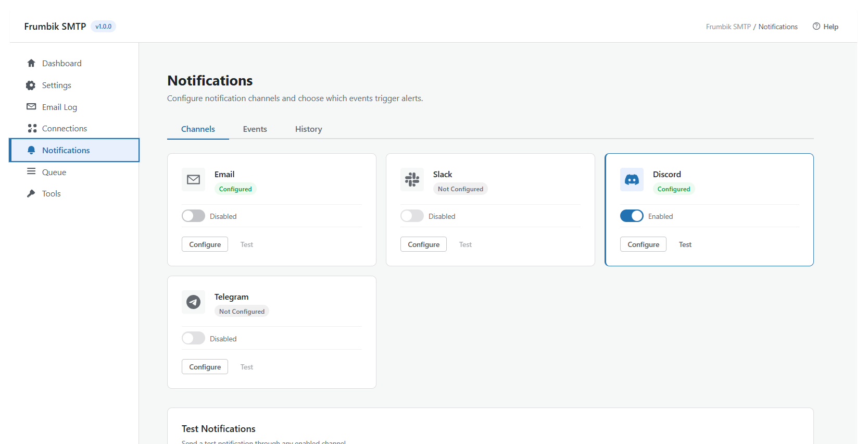Open Email Log page
Screen dimensions: 868x444
coord(74,107)
